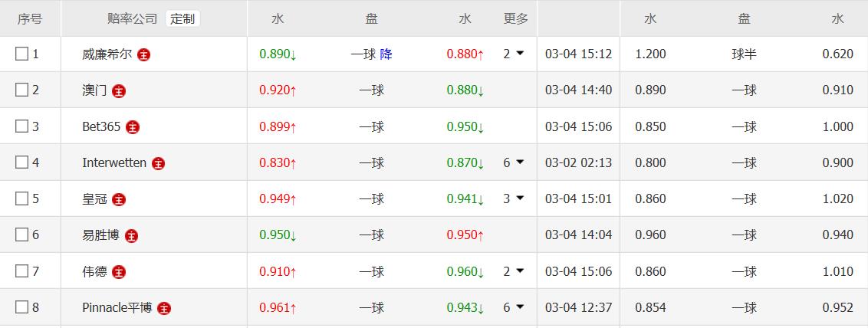Click the red 主 icon next to Bet365
Image resolution: width=868 pixels, height=328 pixels.
133,127
